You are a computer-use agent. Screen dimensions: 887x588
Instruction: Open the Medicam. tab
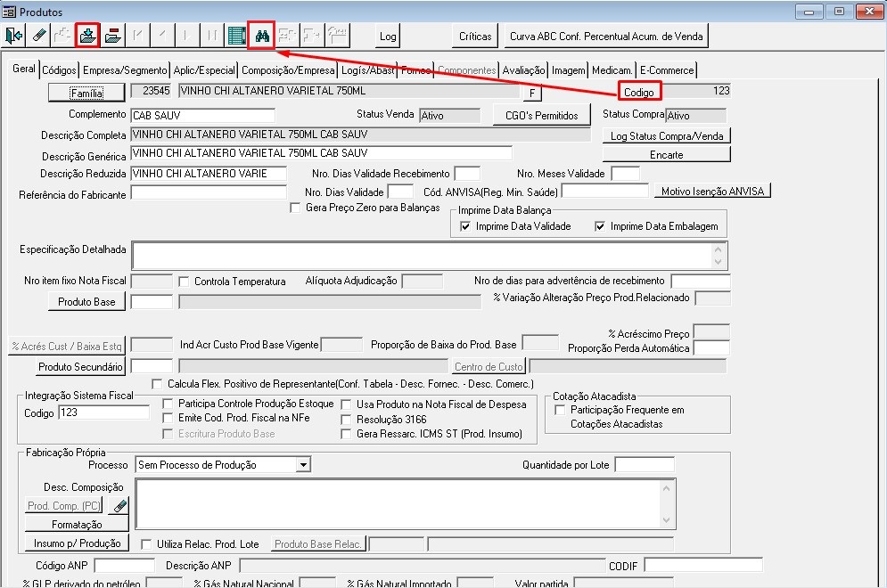coord(612,70)
